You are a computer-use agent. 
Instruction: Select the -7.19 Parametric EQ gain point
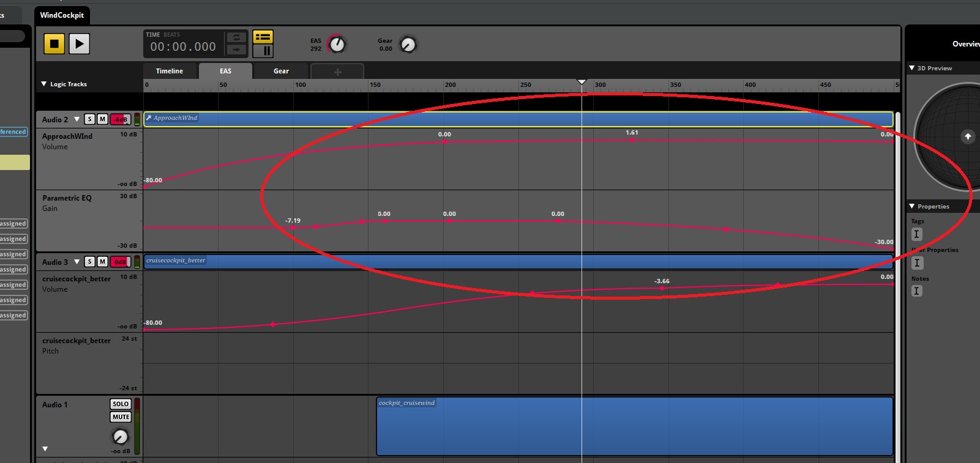293,228
